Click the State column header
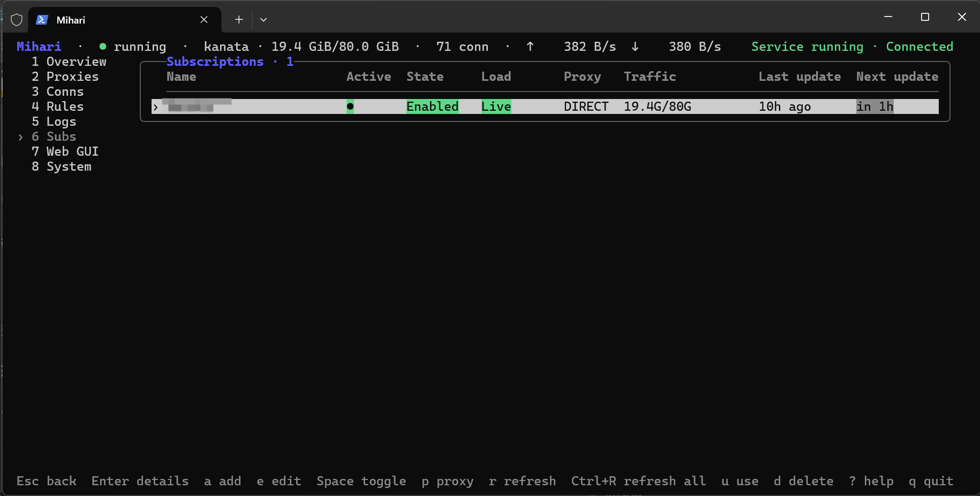The image size is (980, 496). pyautogui.click(x=425, y=77)
